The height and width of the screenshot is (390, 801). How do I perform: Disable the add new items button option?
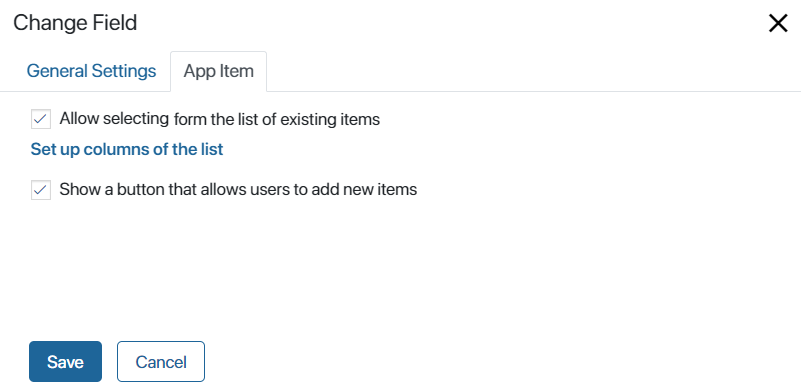point(41,190)
